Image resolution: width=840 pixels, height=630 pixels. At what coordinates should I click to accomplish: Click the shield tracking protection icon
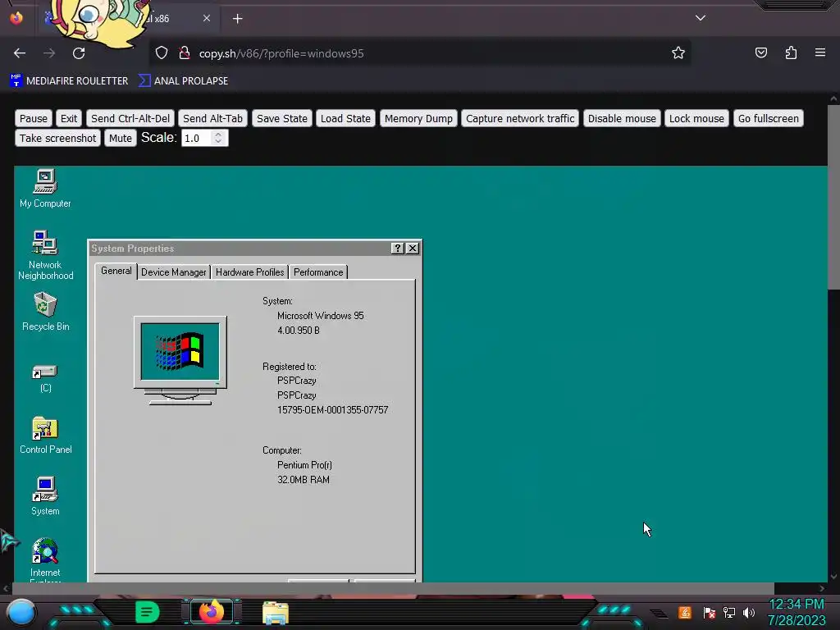point(162,53)
